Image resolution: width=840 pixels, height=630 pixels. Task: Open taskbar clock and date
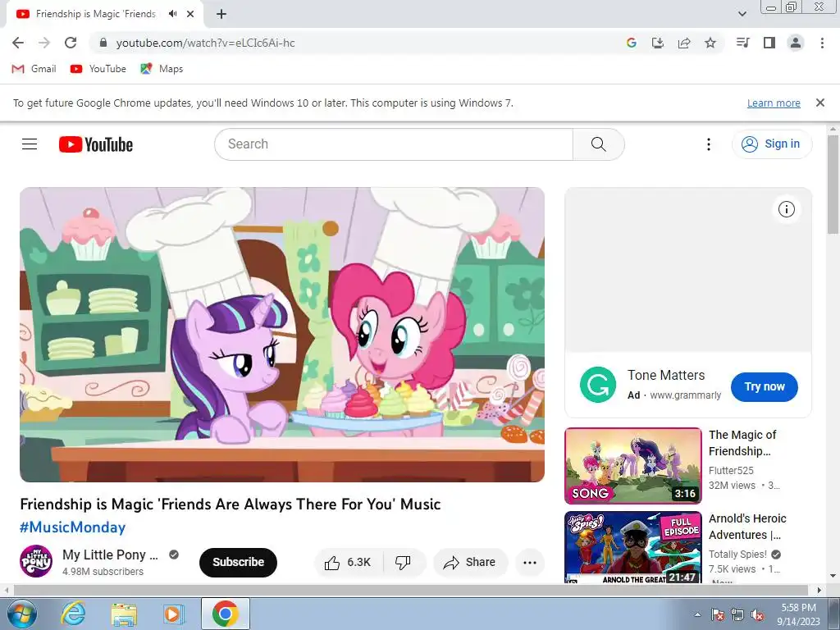point(799,614)
